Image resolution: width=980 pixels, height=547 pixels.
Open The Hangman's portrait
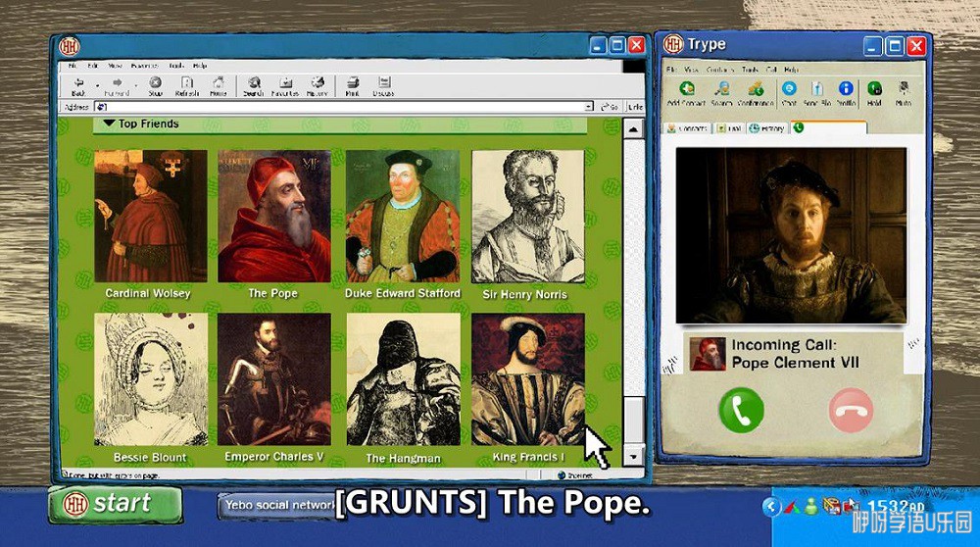pyautogui.click(x=403, y=379)
